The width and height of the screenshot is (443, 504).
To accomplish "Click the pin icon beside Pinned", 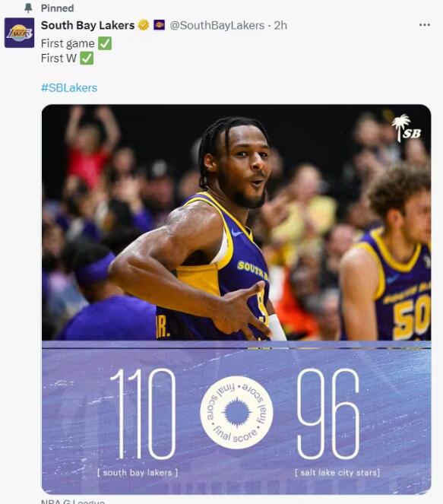I will pyautogui.click(x=29, y=8).
